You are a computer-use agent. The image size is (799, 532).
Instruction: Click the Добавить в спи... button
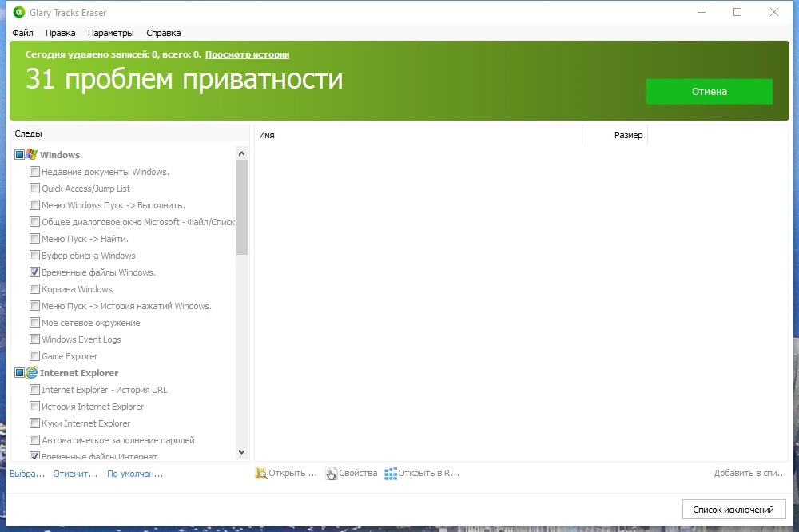[x=750, y=474]
